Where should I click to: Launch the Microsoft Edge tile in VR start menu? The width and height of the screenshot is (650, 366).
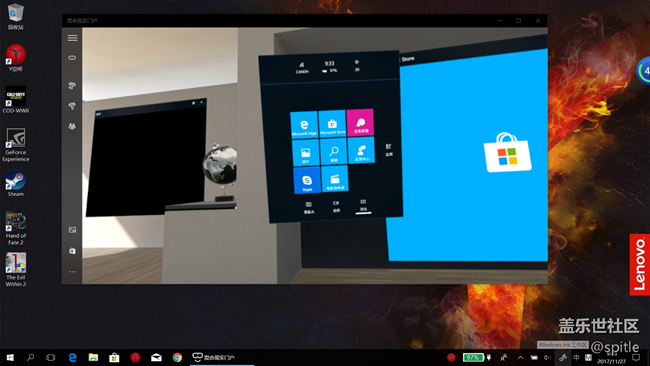(x=304, y=124)
